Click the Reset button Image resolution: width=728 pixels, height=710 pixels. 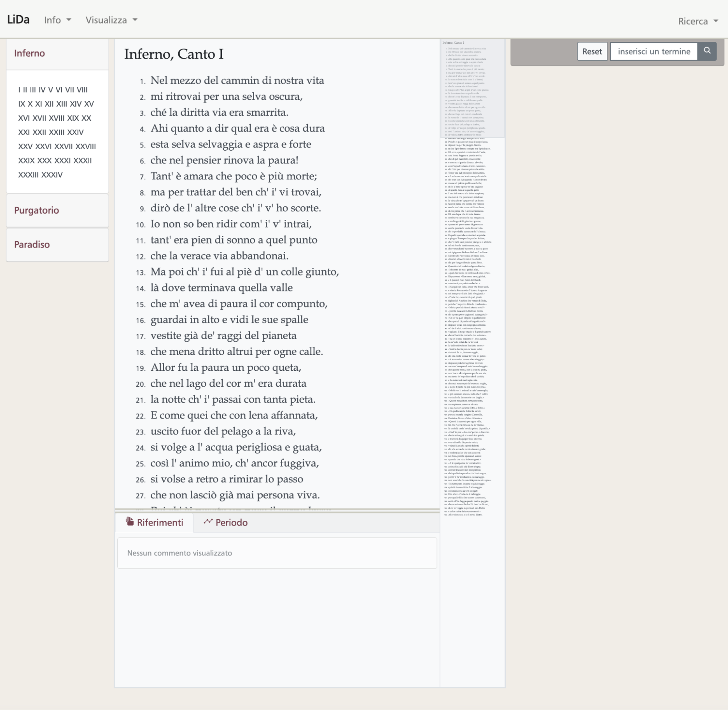tap(592, 51)
